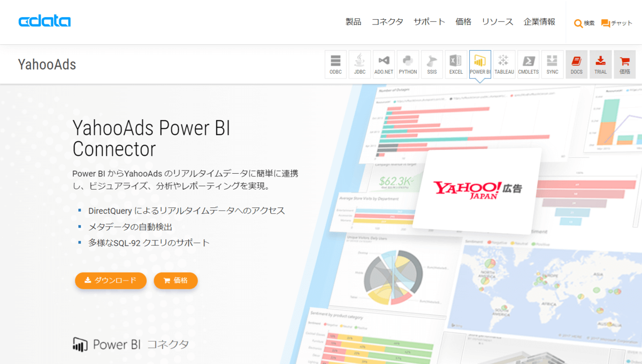Select the Excel add-in icon
The width and height of the screenshot is (642, 364).
(456, 64)
